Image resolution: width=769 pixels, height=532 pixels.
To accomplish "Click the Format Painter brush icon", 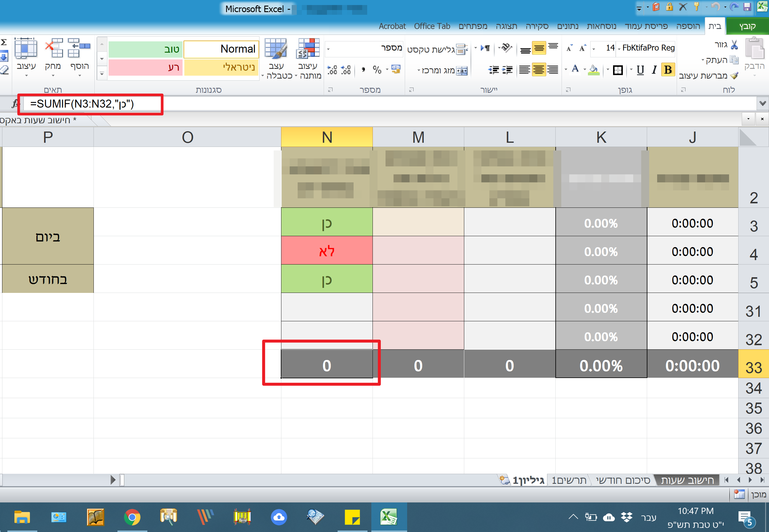I will click(734, 76).
